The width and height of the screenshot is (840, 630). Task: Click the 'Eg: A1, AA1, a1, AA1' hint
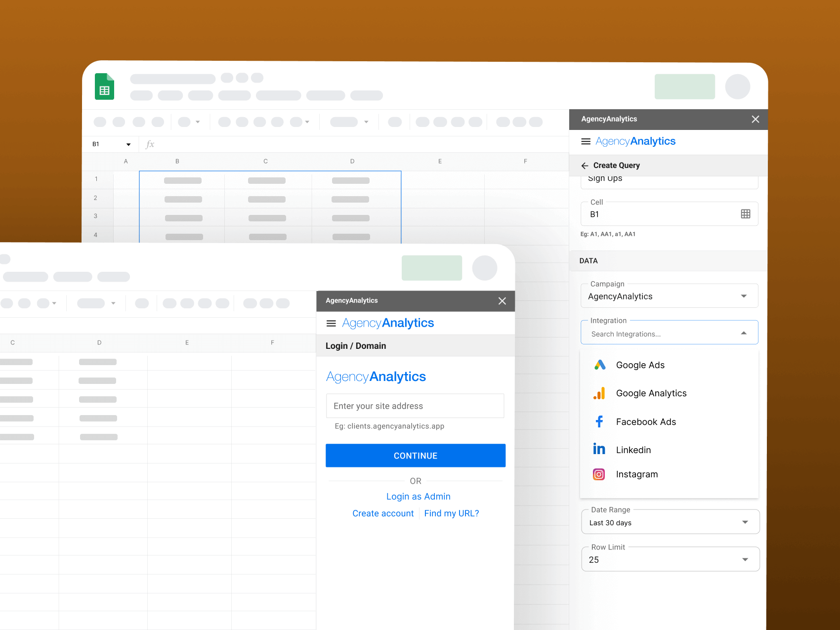[x=608, y=234]
